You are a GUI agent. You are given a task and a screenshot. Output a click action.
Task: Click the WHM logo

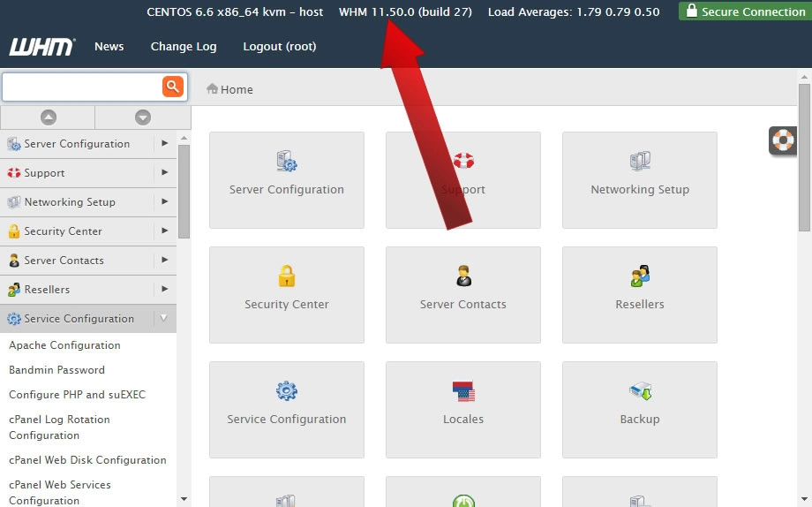[x=42, y=47]
